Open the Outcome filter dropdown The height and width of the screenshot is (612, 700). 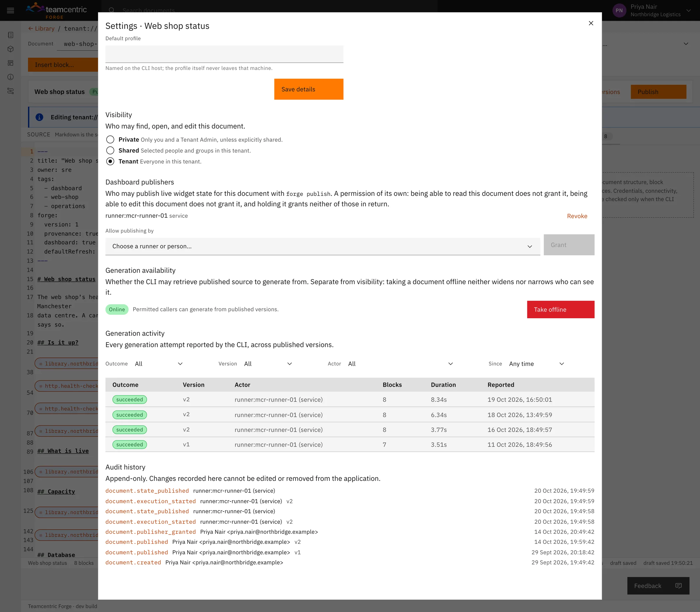click(159, 364)
